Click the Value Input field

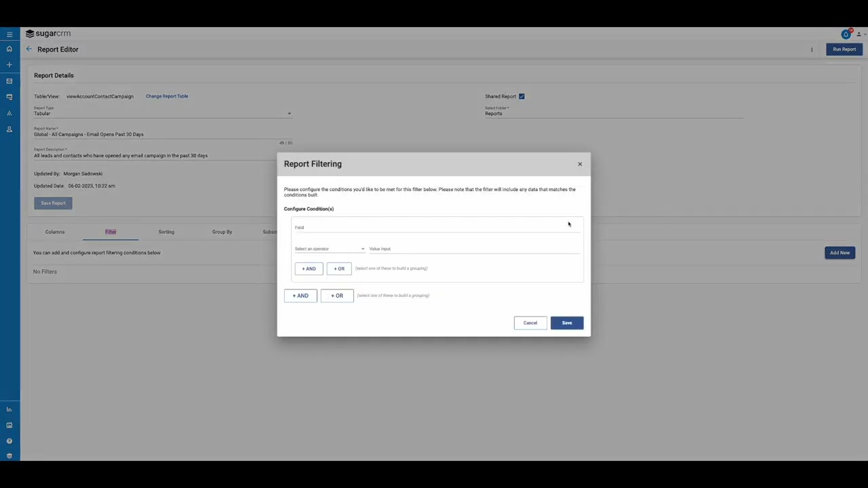tap(475, 249)
